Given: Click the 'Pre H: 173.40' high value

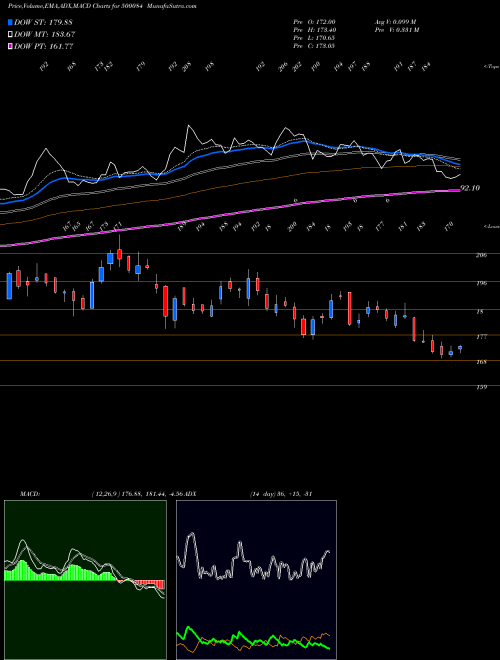Looking at the screenshot, I should pyautogui.click(x=314, y=30).
